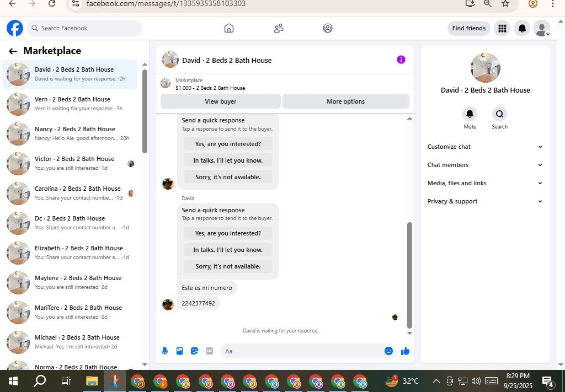Open the Nancy 2 Beds 2 Bath House chat
The width and height of the screenshot is (565, 392).
click(x=71, y=134)
